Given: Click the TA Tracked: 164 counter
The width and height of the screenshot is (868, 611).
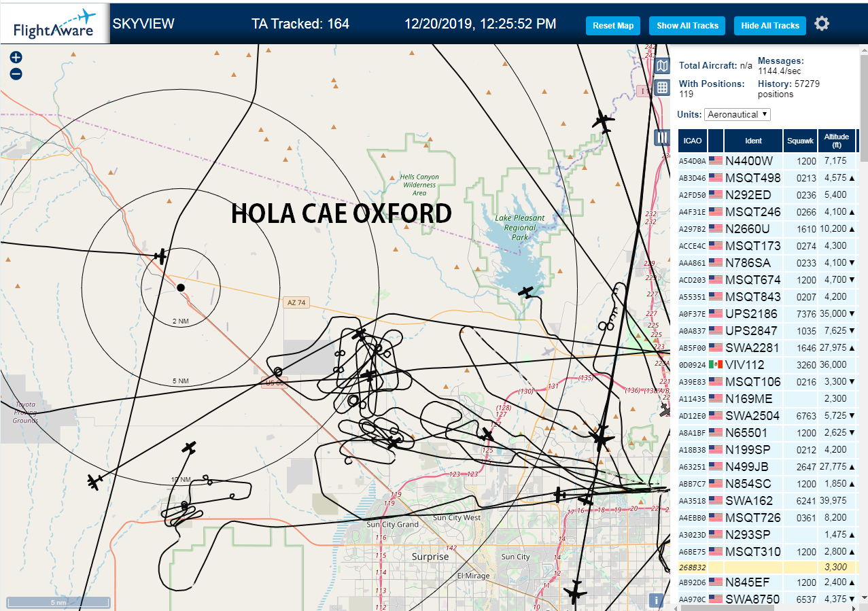Looking at the screenshot, I should click(x=300, y=24).
